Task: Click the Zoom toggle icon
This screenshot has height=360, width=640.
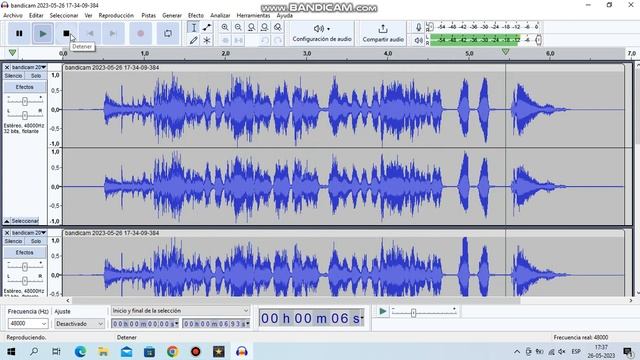Action: click(x=278, y=27)
